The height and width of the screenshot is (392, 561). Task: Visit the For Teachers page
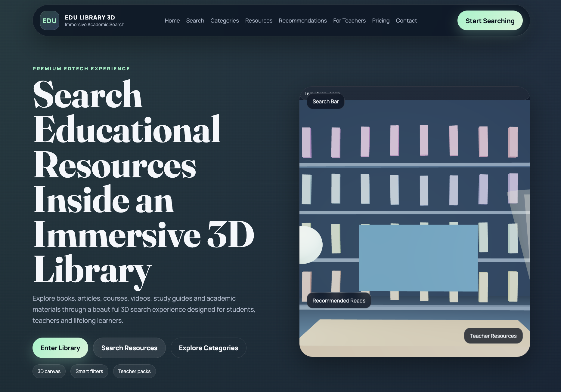(349, 20)
